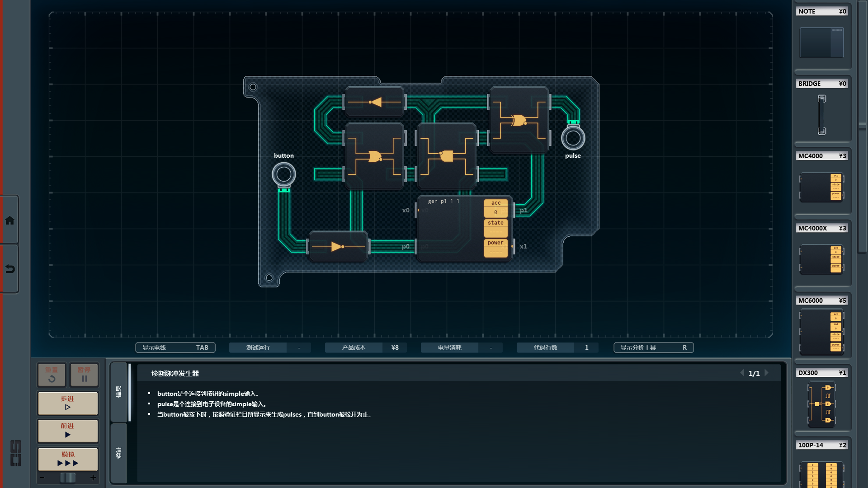The height and width of the screenshot is (488, 868).
Task: Select the MC6000 microcontroller part
Action: 821,332
